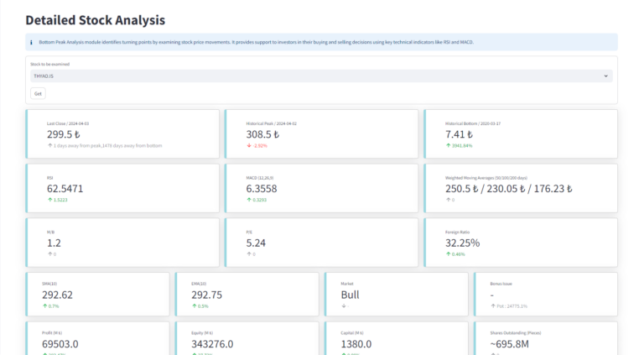Click green up arrow under Historical Bottom
644x355 pixels.
[x=447, y=145]
